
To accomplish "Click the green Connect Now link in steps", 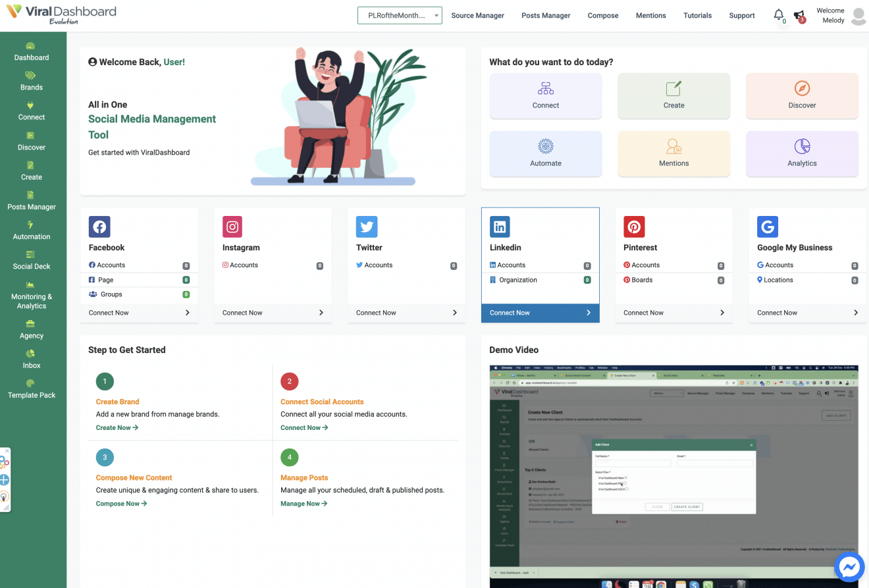I will (x=304, y=427).
